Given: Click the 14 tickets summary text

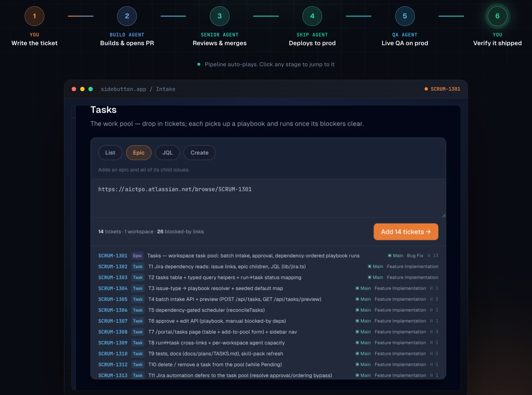Looking at the screenshot, I should click(x=151, y=232).
